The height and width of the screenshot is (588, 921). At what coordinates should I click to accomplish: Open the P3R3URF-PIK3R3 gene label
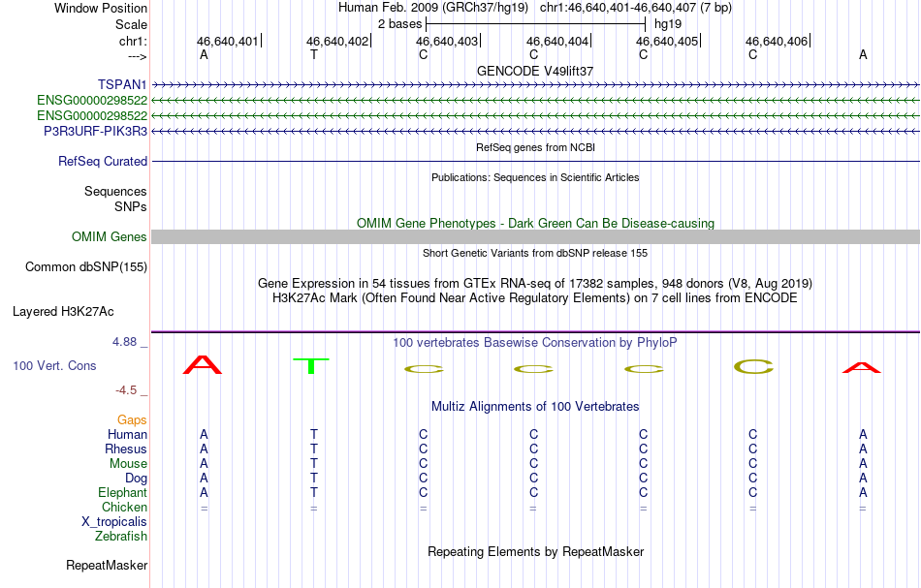[x=95, y=131]
